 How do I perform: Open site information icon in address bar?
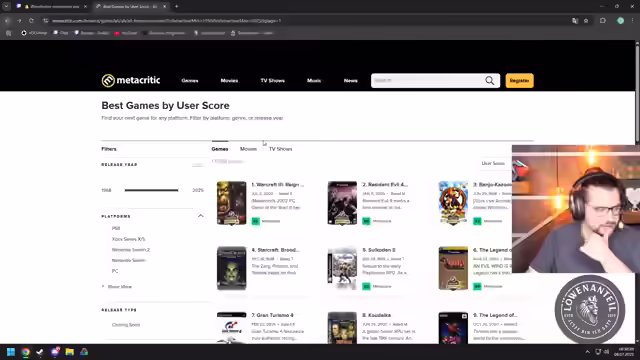(46, 20)
